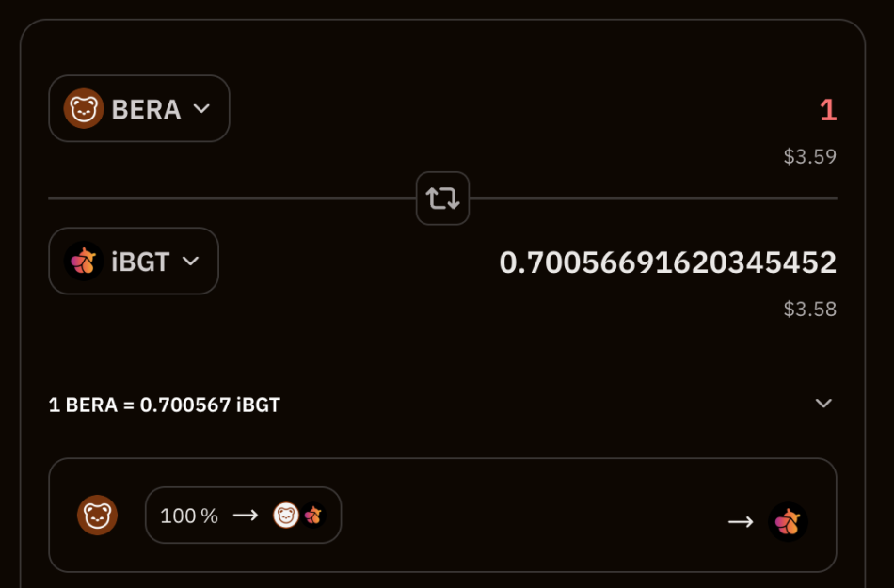The width and height of the screenshot is (894, 588).
Task: Open the BERA token dropdown chevron
Action: [x=201, y=109]
